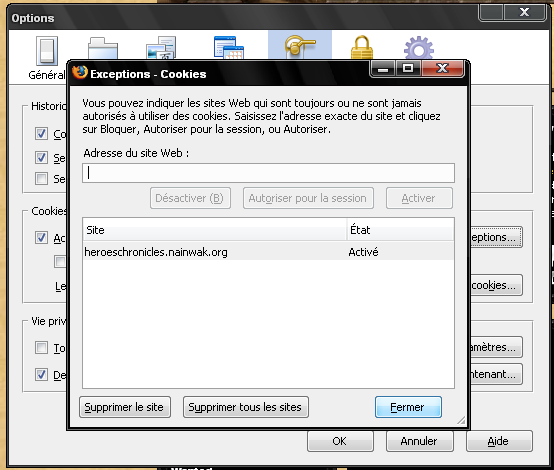Enable the third unchecked Historique checkbox

[41, 178]
